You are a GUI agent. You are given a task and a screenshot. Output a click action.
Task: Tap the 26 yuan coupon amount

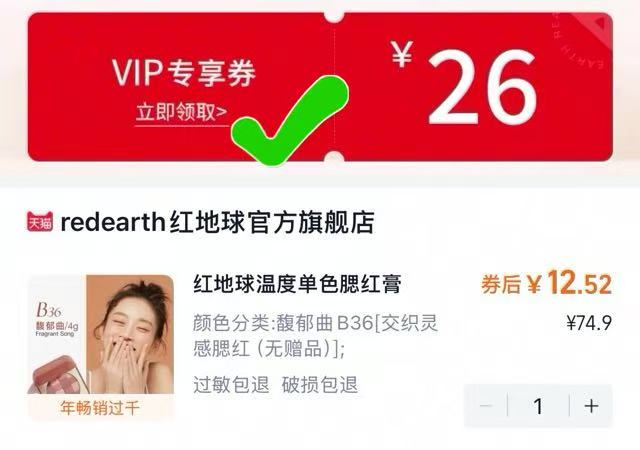click(x=482, y=87)
